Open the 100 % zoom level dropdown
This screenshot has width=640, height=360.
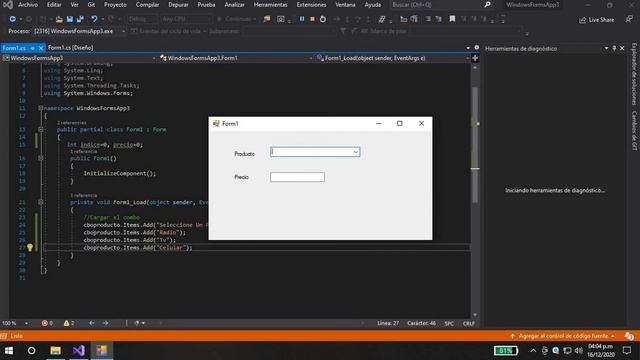tap(27, 323)
